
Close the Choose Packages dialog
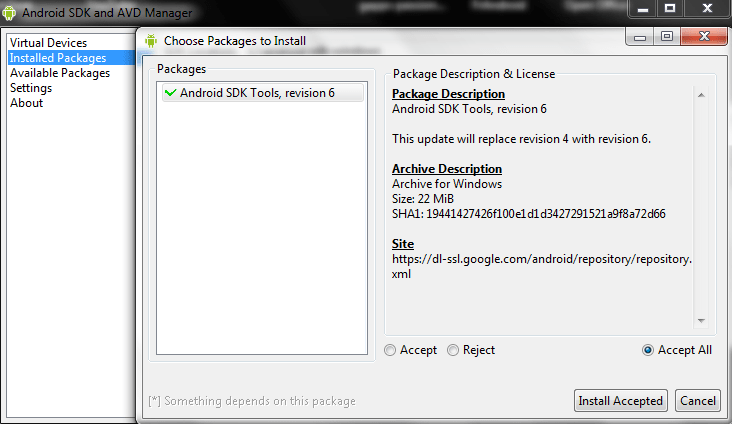[702, 37]
